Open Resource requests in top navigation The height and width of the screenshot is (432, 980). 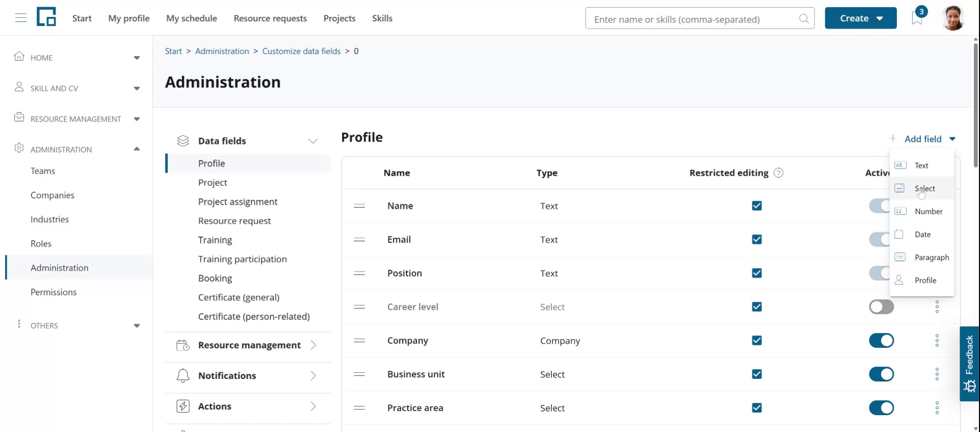[270, 18]
